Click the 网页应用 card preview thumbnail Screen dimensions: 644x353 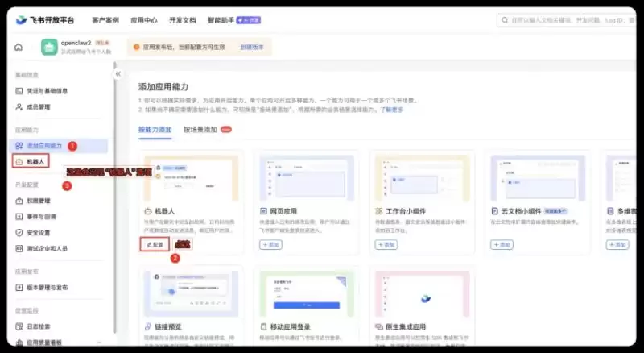[307, 178]
